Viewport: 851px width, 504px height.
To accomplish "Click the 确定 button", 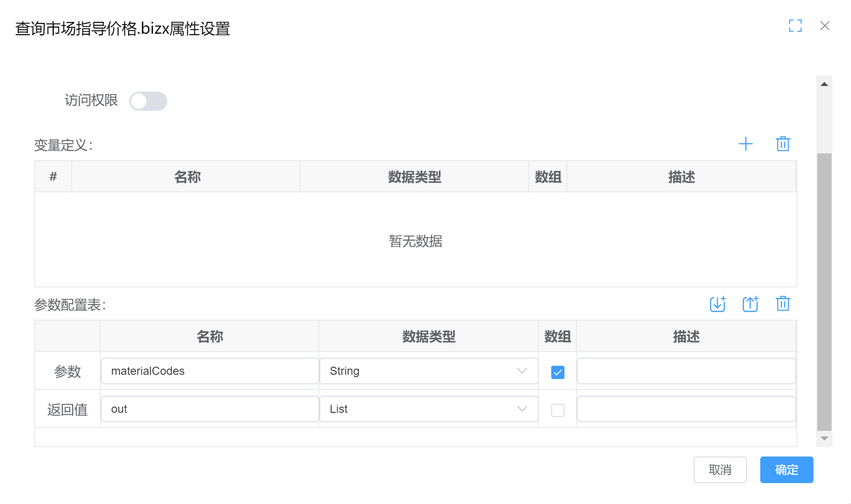I will pyautogui.click(x=786, y=470).
